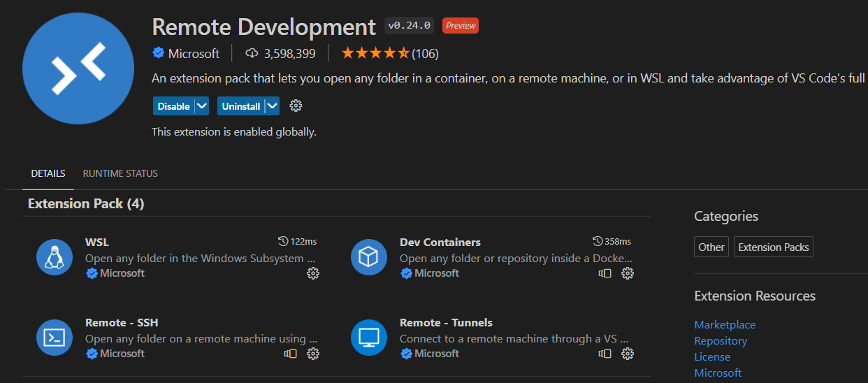Screen dimensions: 868x383
Task: Open the manage gear for Remote - Tunnels
Action: click(628, 354)
